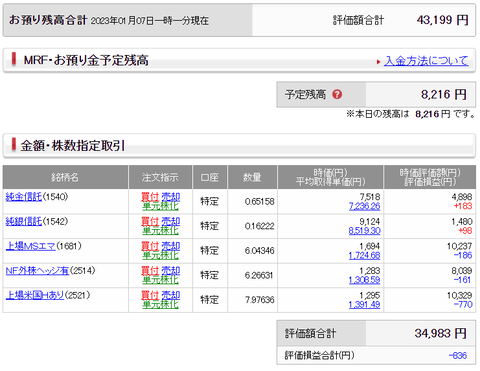This screenshot has height=371, width=480.
Task: Click 単元株化 for 上場米国Hあり row
Action: 160,304
